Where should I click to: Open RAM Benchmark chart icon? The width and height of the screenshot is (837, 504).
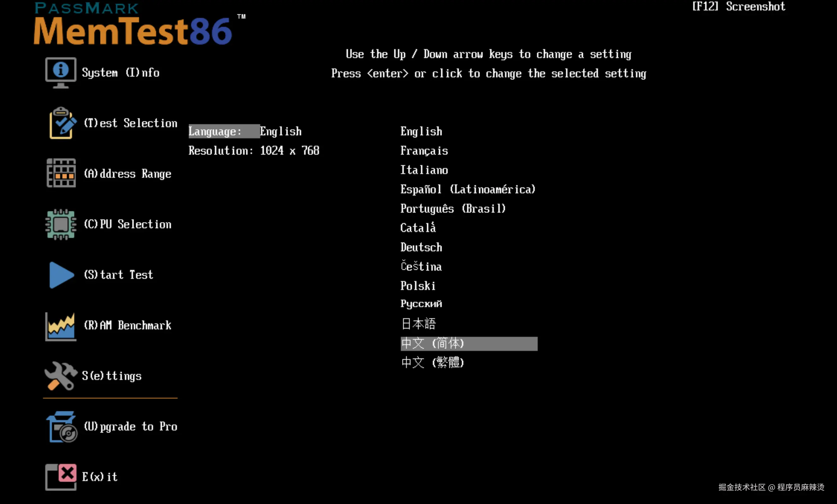[x=61, y=326]
